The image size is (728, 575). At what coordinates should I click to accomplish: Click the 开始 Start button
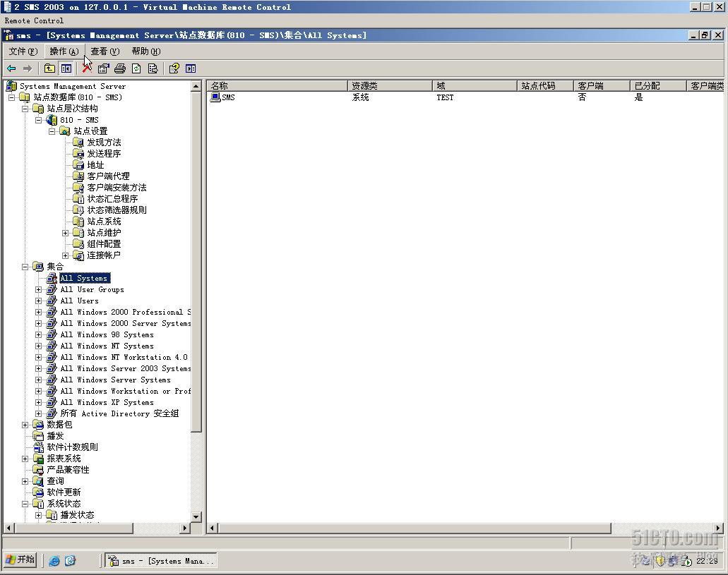pyautogui.click(x=20, y=560)
